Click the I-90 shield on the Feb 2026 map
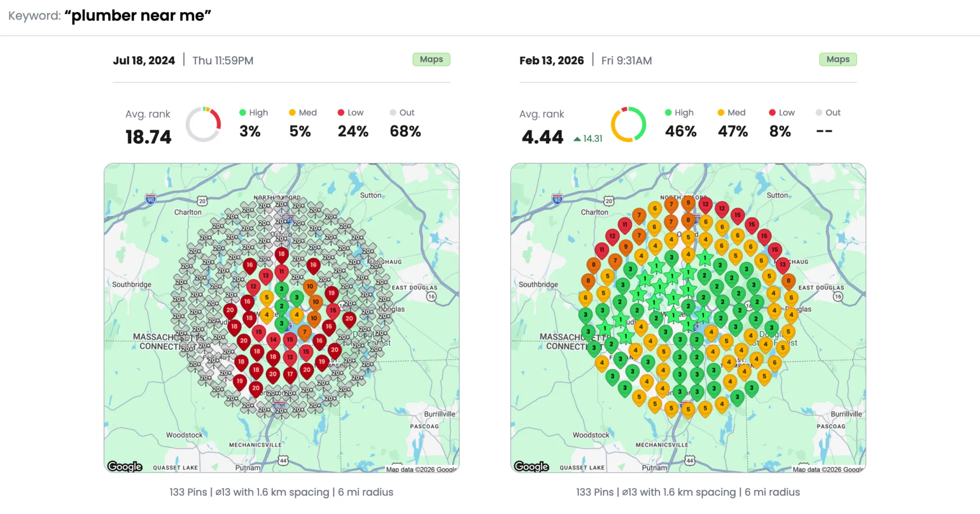This screenshot has height=514, width=980. (557, 199)
